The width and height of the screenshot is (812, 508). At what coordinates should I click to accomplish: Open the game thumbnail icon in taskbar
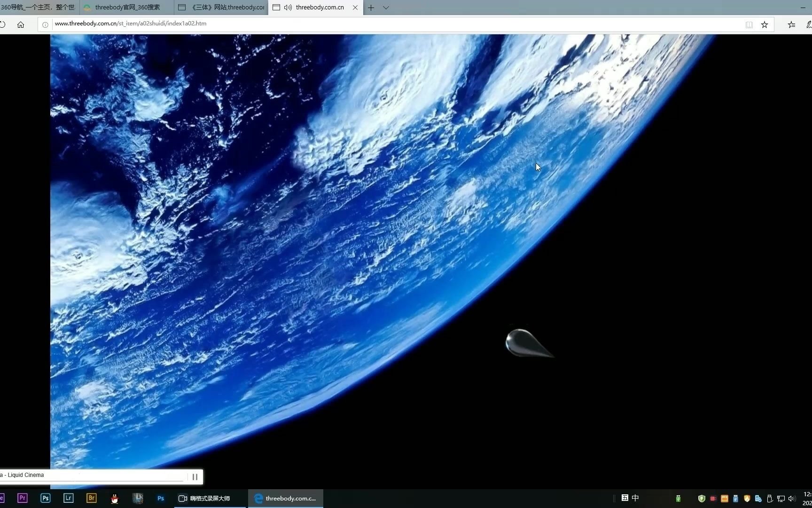[x=138, y=498]
